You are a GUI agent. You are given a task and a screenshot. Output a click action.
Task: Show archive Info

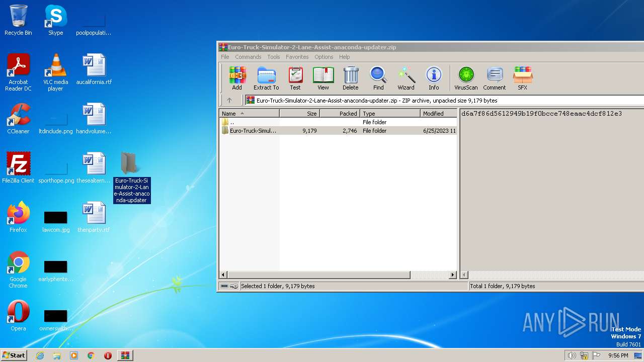click(434, 78)
